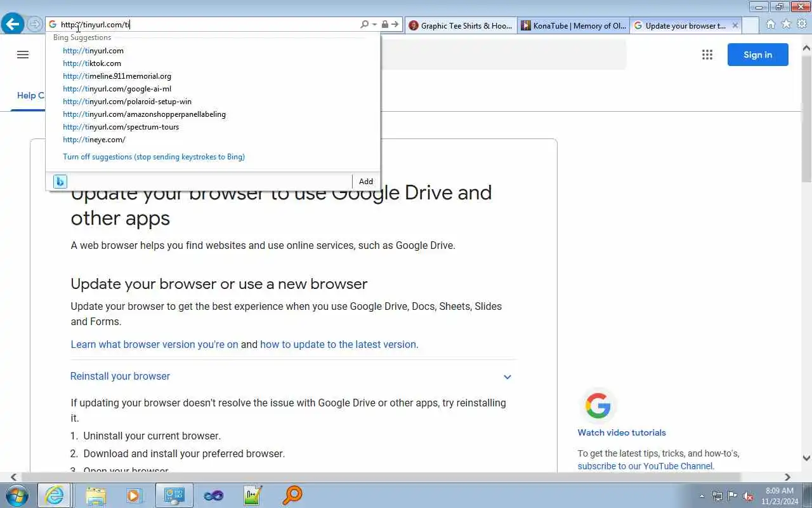
Task: Select suggestion http://tinyurl.com
Action: pyautogui.click(x=93, y=51)
